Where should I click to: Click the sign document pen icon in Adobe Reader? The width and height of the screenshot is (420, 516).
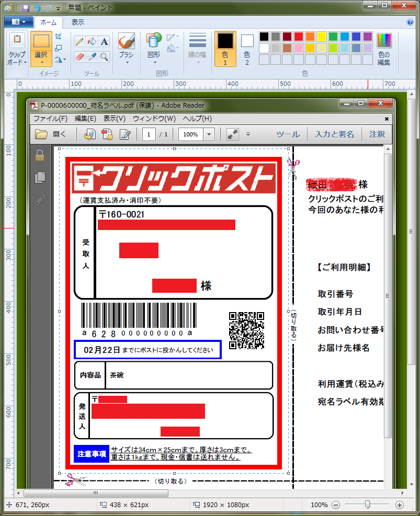tap(125, 134)
